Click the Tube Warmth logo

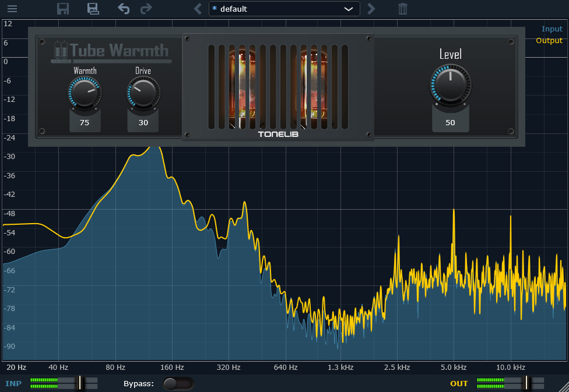111,52
